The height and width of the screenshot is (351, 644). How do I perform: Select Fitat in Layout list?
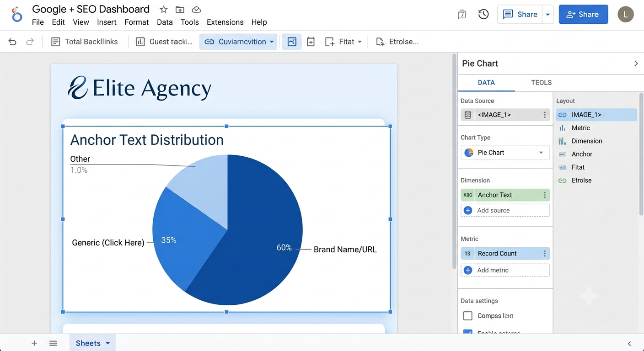click(x=596, y=167)
